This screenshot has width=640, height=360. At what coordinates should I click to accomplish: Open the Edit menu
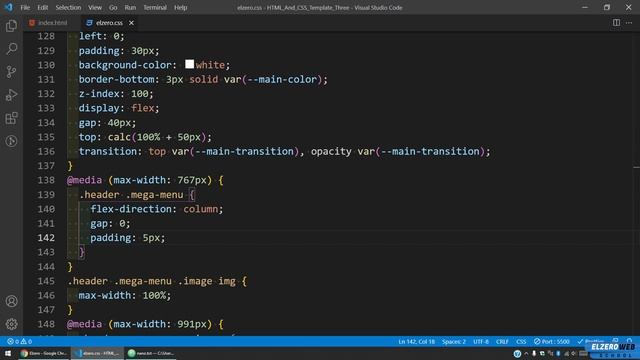click(42, 7)
